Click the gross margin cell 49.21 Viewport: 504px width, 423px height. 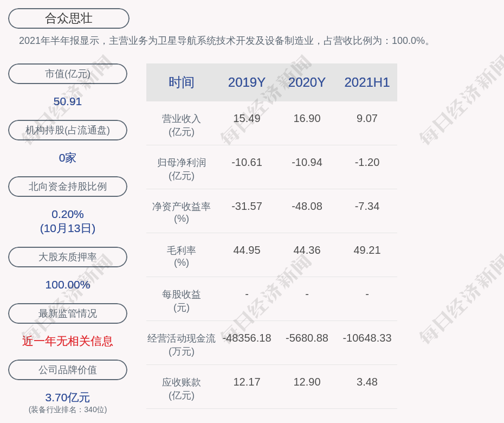point(367,250)
